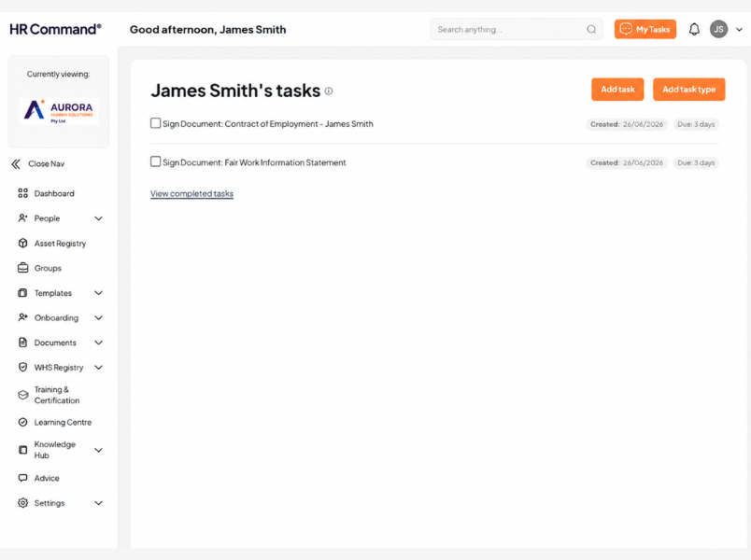The height and width of the screenshot is (560, 751).
Task: Click the Search anything input field
Action: 517,29
